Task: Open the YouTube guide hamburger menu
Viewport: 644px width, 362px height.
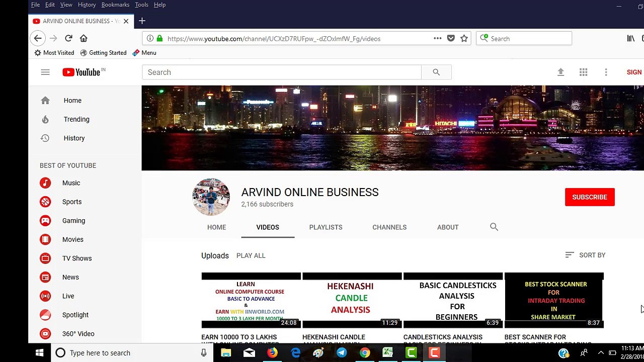Action: [45, 72]
